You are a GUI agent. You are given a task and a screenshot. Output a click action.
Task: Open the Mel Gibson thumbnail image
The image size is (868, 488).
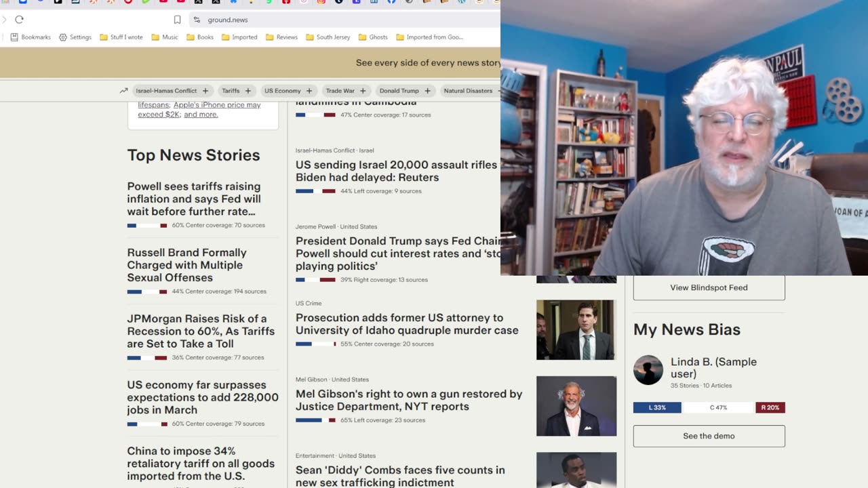[x=576, y=406]
